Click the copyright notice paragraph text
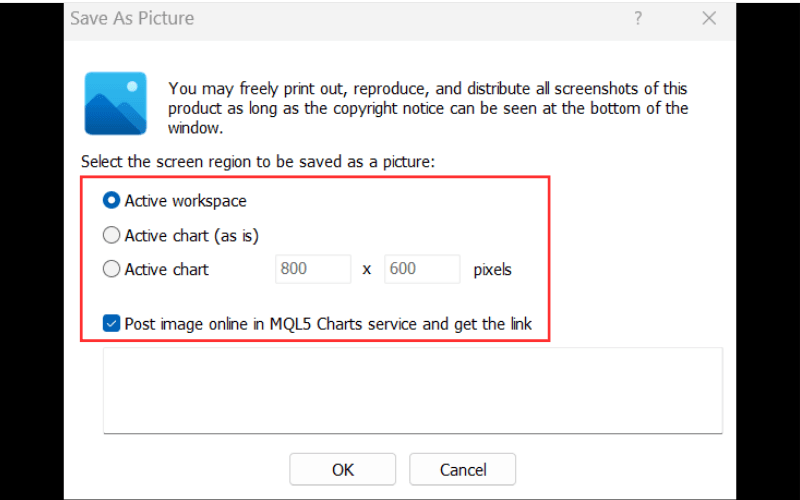Screen dimensions: 800x500 click(x=428, y=108)
